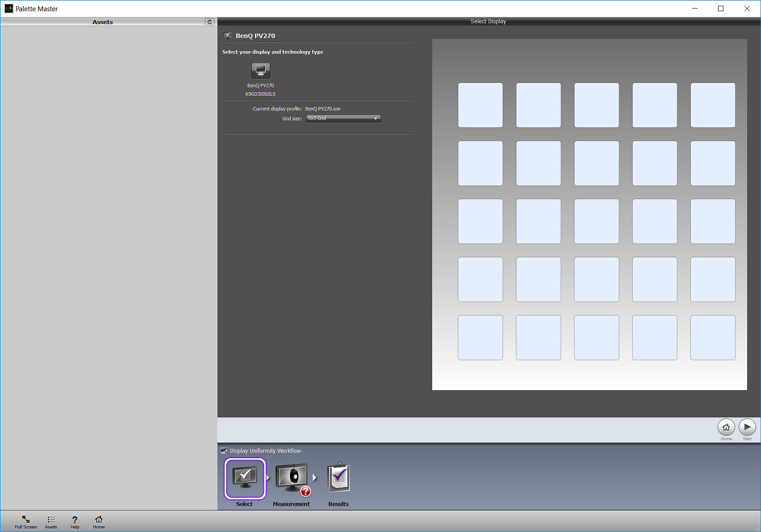Click the Assets panel header
The width and height of the screenshot is (761, 532).
click(x=102, y=21)
